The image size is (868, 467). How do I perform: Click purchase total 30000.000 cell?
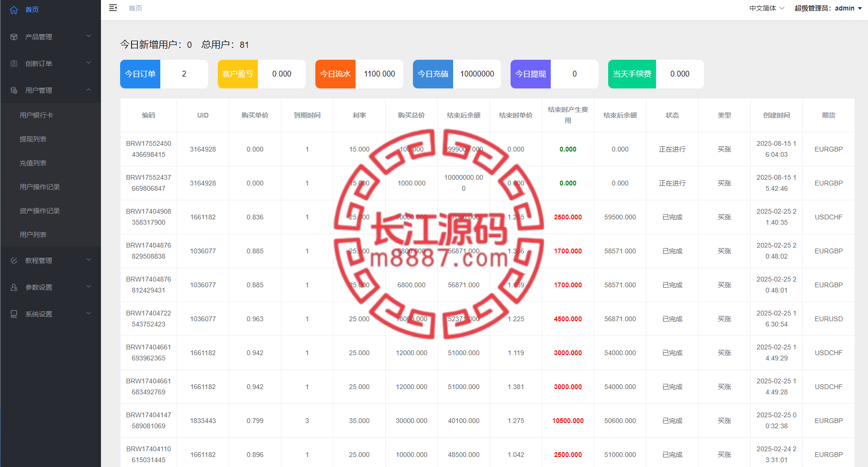click(412, 421)
